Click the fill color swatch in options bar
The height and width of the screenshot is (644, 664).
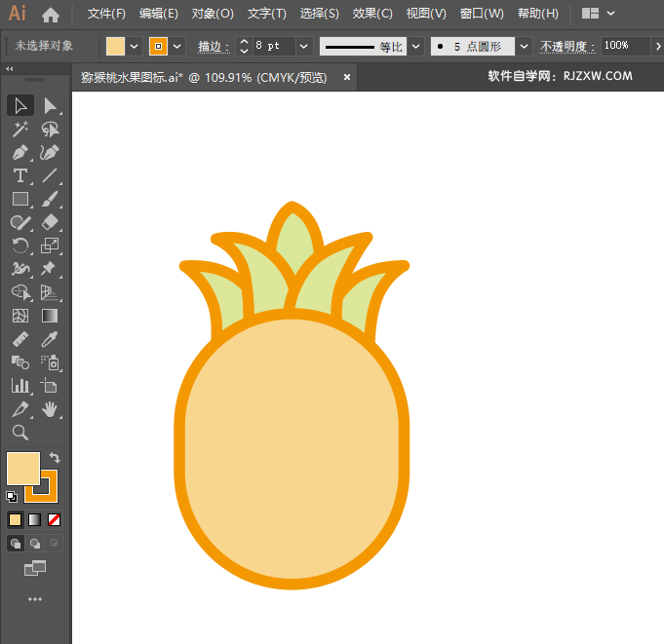tap(115, 46)
